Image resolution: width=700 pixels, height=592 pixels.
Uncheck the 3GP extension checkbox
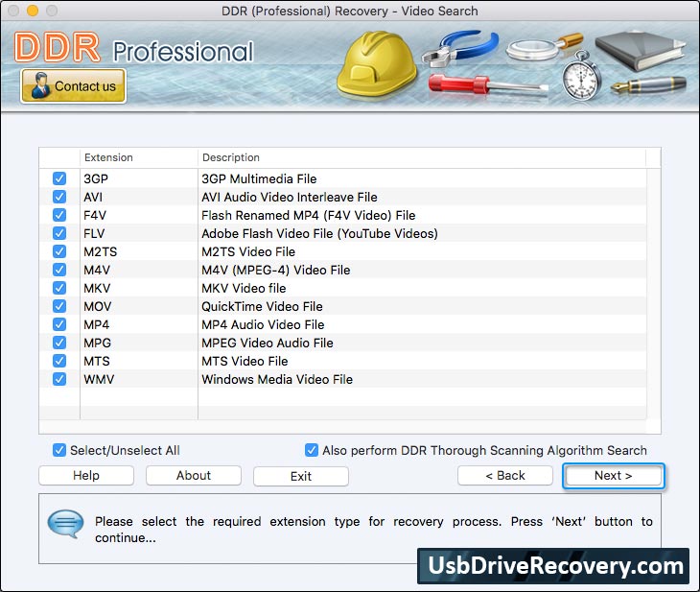59,178
